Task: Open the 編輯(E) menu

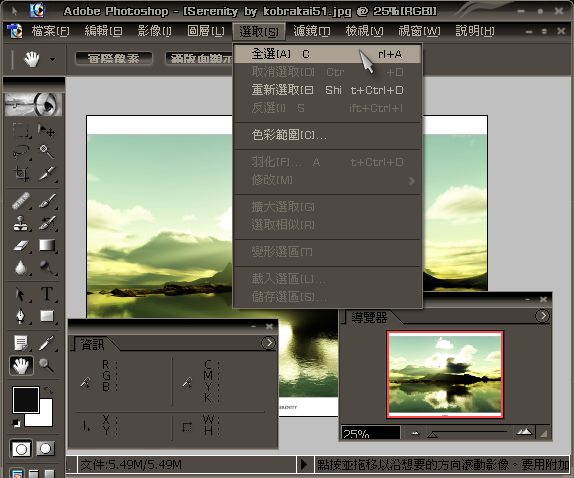Action: click(103, 31)
